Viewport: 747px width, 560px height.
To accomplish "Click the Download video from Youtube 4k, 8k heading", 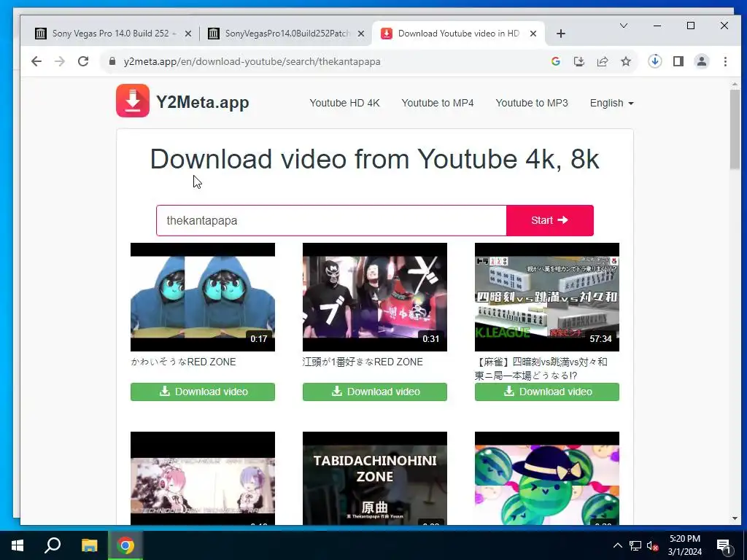I will [x=374, y=158].
